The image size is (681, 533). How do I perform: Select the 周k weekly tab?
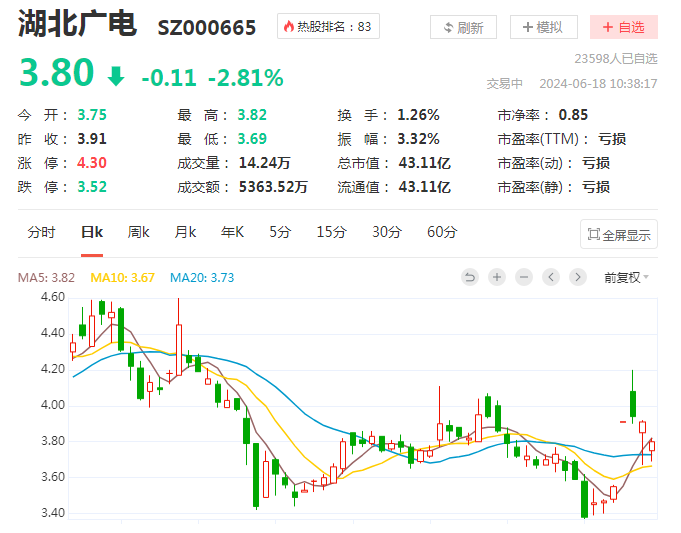(x=138, y=232)
